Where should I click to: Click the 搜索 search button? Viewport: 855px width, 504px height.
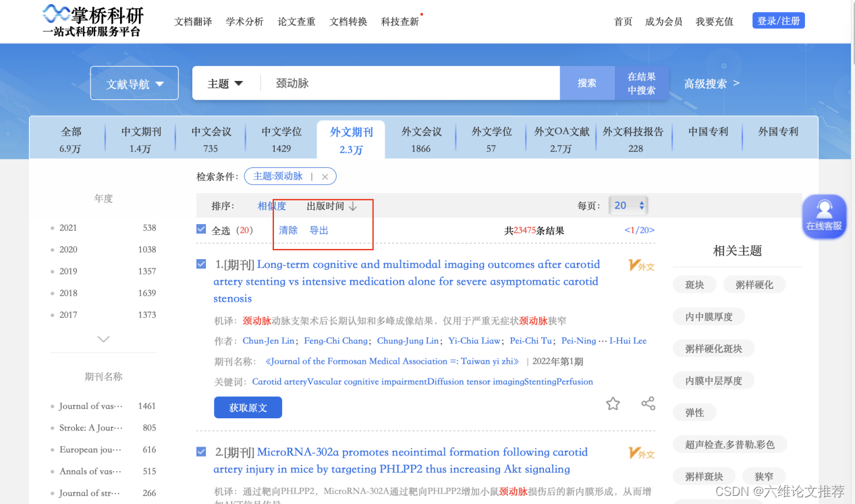[587, 83]
